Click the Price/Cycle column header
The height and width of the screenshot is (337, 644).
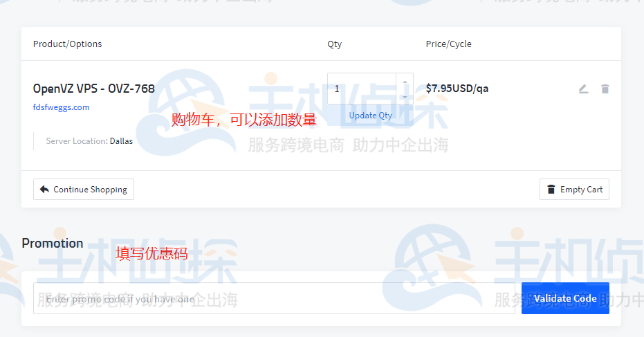click(x=448, y=44)
